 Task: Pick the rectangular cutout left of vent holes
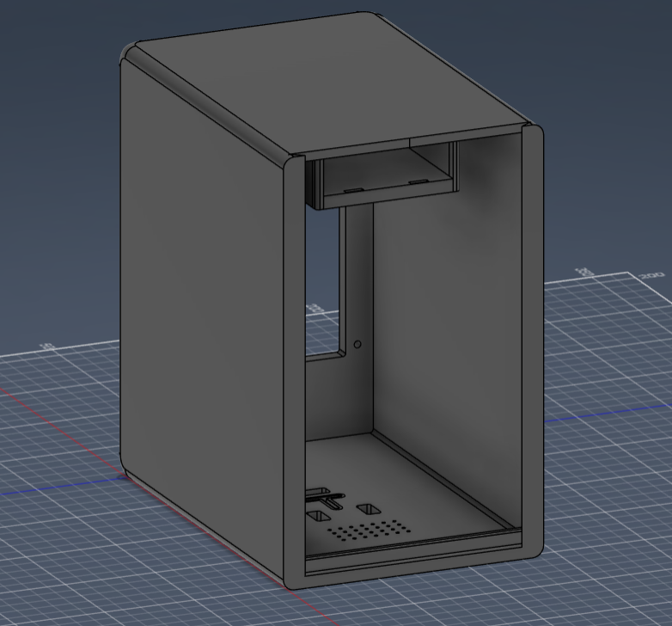click(317, 516)
